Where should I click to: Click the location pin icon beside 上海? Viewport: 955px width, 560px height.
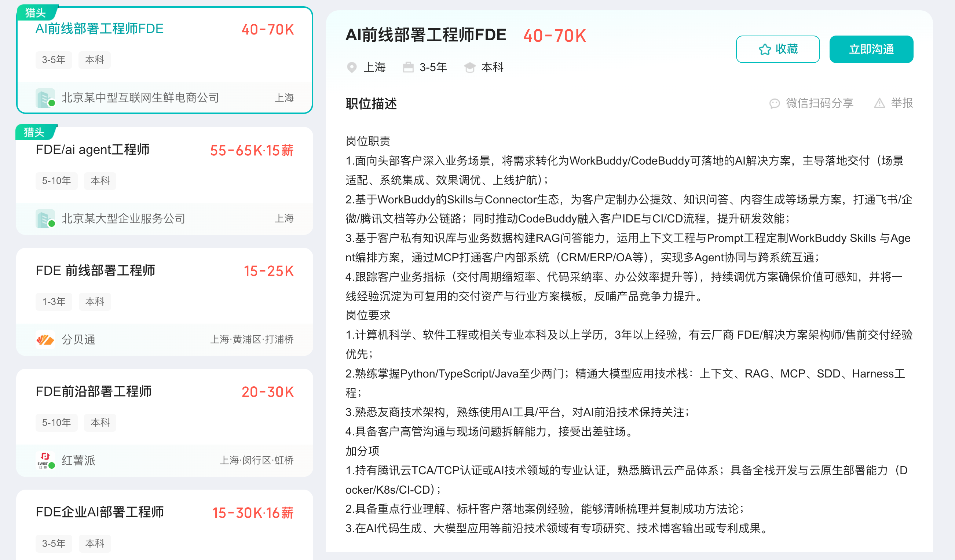point(352,67)
